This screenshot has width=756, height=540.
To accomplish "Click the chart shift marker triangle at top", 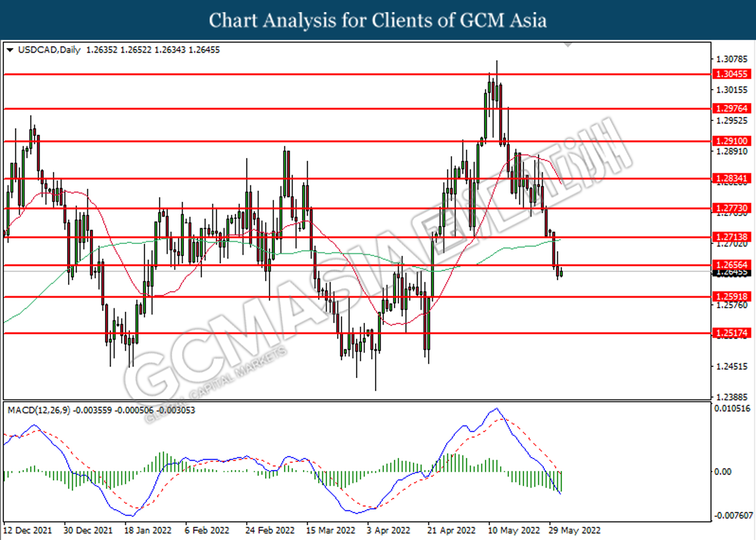I will [x=568, y=45].
